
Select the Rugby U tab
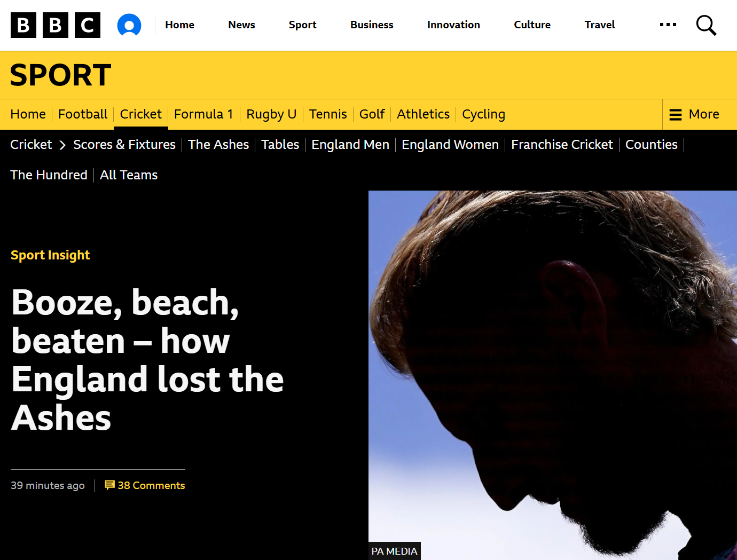[x=271, y=114]
